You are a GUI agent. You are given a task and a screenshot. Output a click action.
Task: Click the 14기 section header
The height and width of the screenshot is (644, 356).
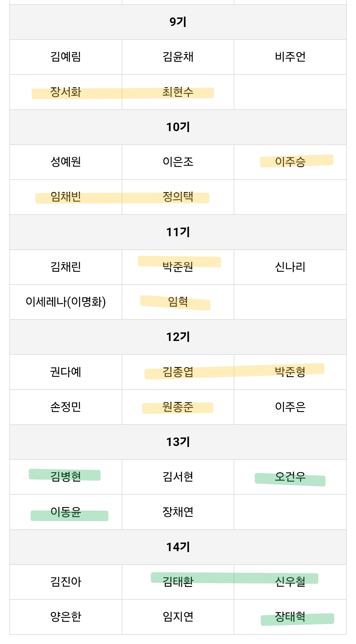click(x=178, y=547)
